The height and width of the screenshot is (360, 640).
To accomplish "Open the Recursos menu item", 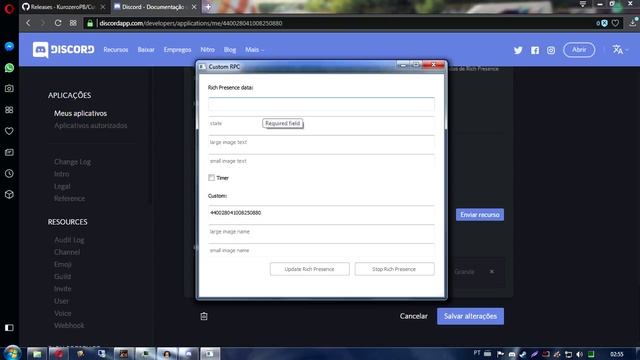I will pyautogui.click(x=116, y=50).
